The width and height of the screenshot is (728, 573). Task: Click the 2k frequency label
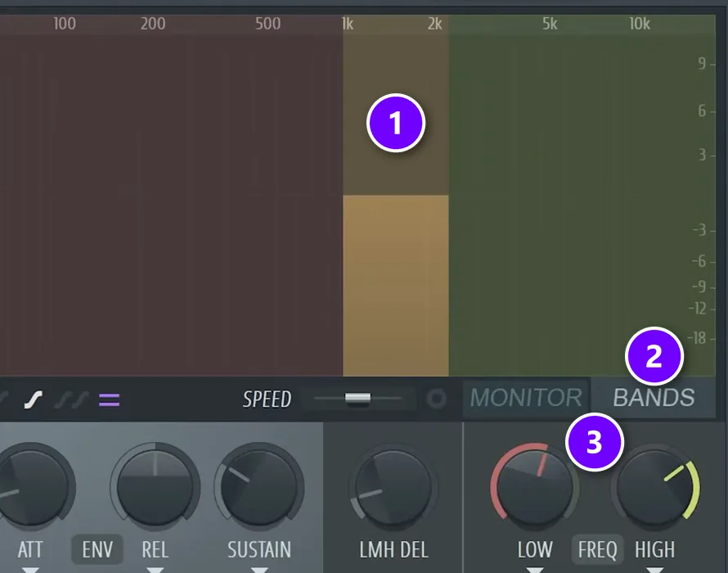click(435, 24)
